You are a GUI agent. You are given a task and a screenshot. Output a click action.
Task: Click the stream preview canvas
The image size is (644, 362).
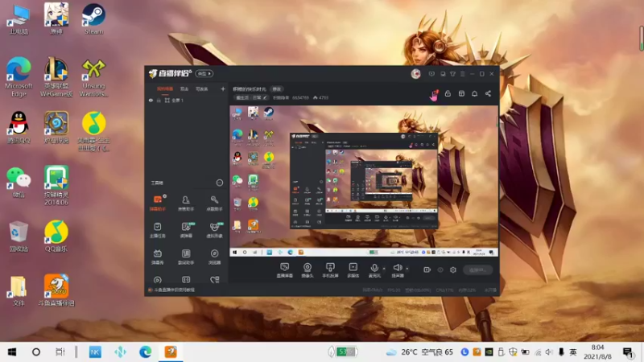364,181
